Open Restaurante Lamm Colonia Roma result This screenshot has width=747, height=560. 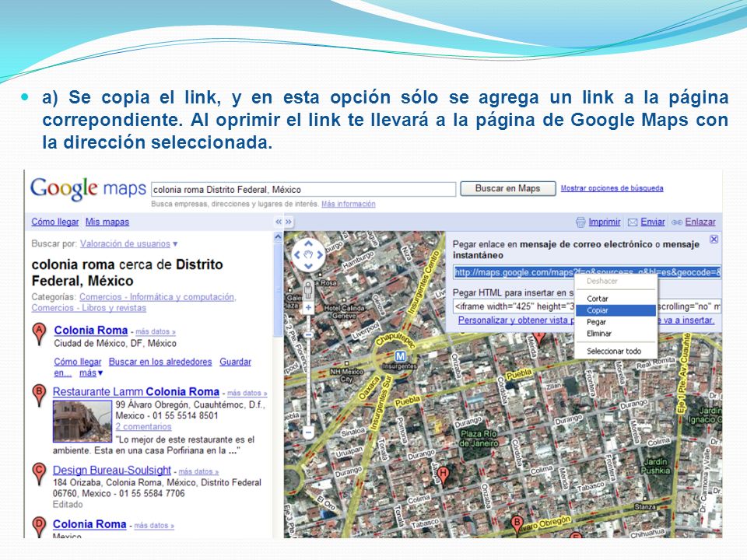pos(135,391)
